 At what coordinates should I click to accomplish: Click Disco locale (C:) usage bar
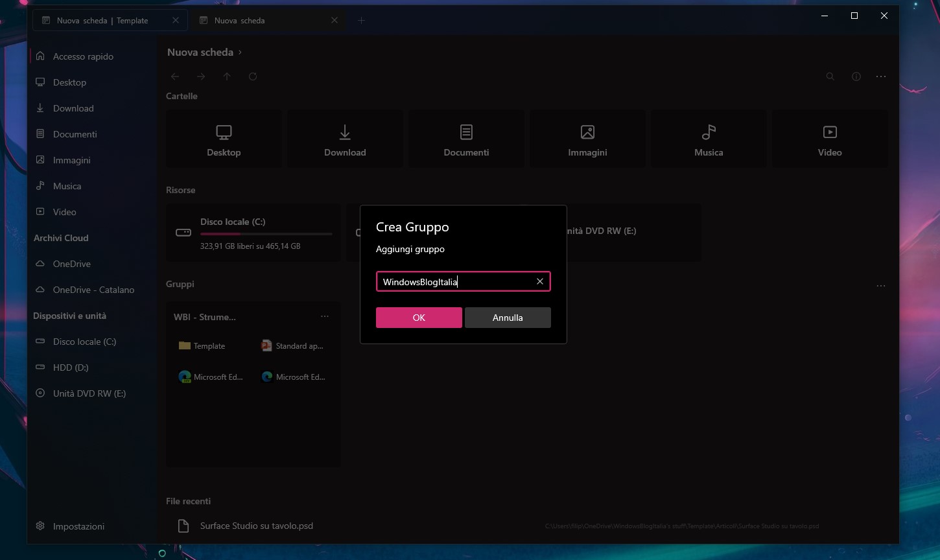click(x=266, y=234)
